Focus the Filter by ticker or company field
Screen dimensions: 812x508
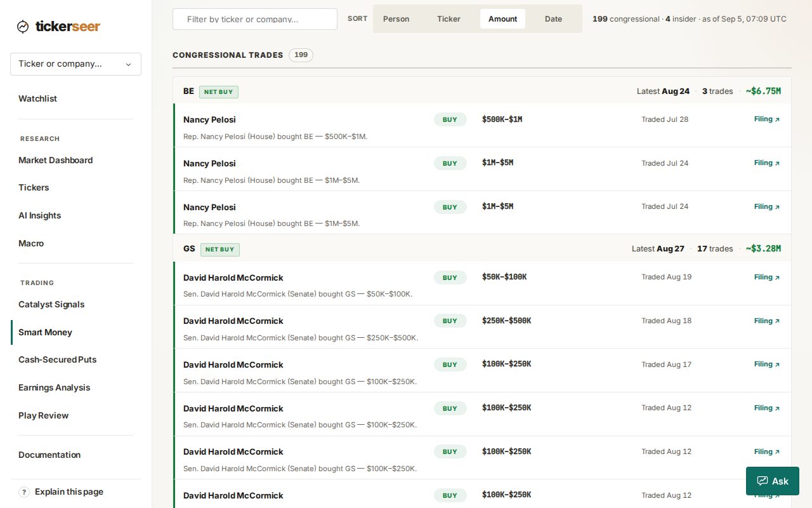click(x=255, y=19)
